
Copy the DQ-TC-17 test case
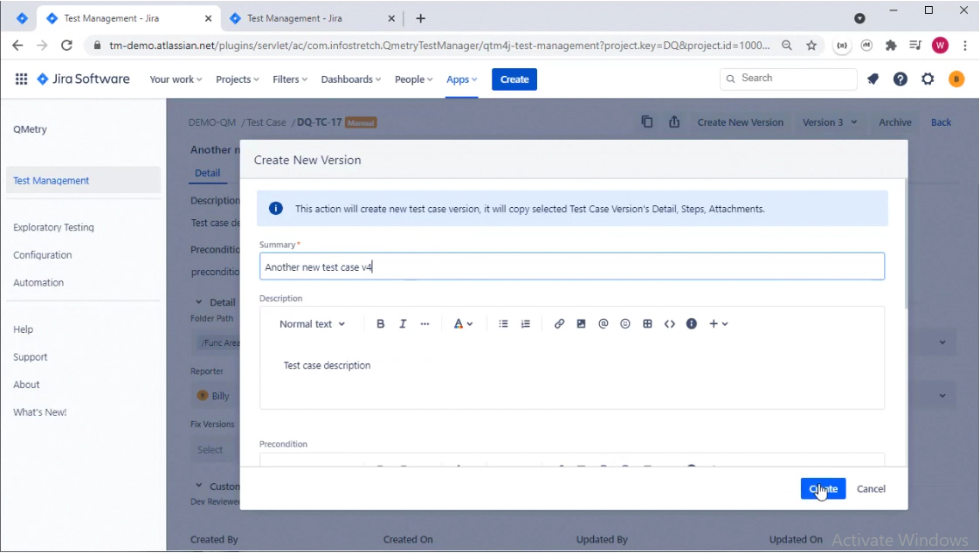[x=647, y=122]
